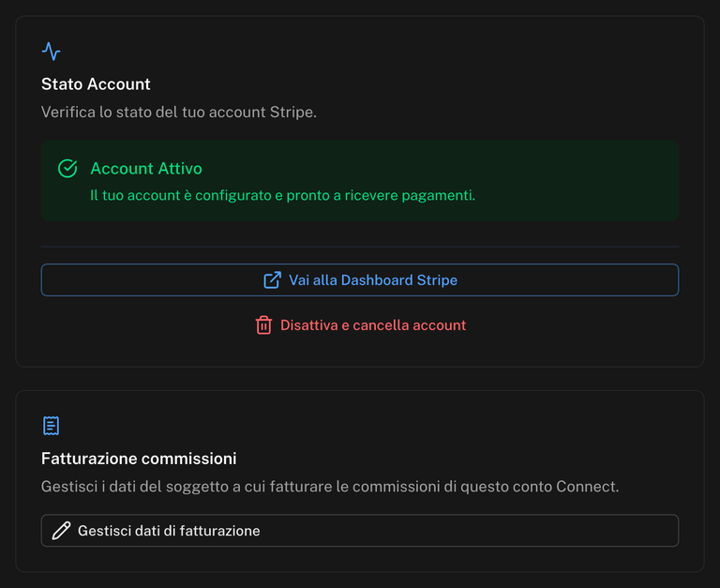
Task: Select the Fatturazione commissioni heading
Action: pyautogui.click(x=139, y=459)
